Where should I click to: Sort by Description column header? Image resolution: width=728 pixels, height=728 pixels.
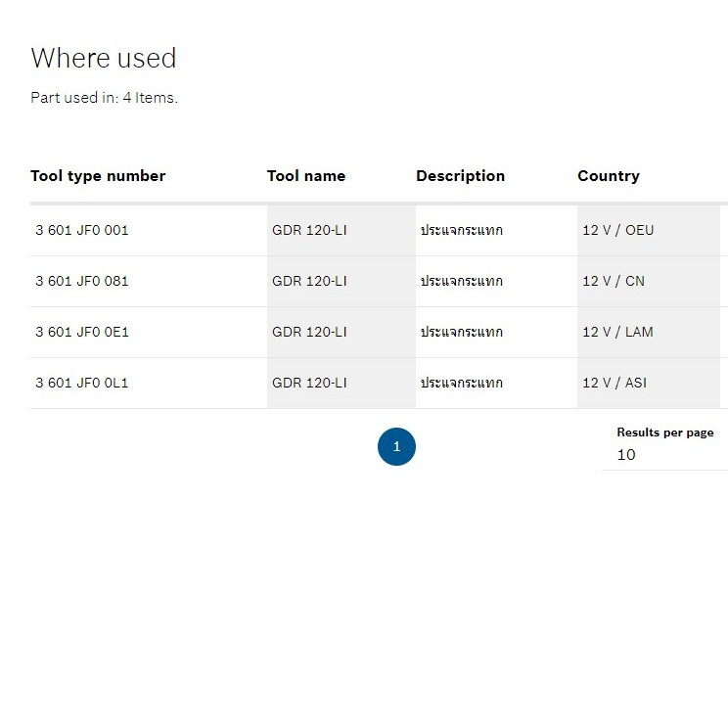[x=460, y=176]
